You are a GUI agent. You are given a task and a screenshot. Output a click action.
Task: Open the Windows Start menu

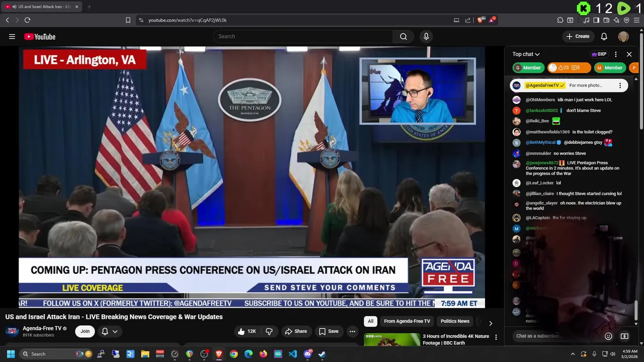(x=11, y=354)
